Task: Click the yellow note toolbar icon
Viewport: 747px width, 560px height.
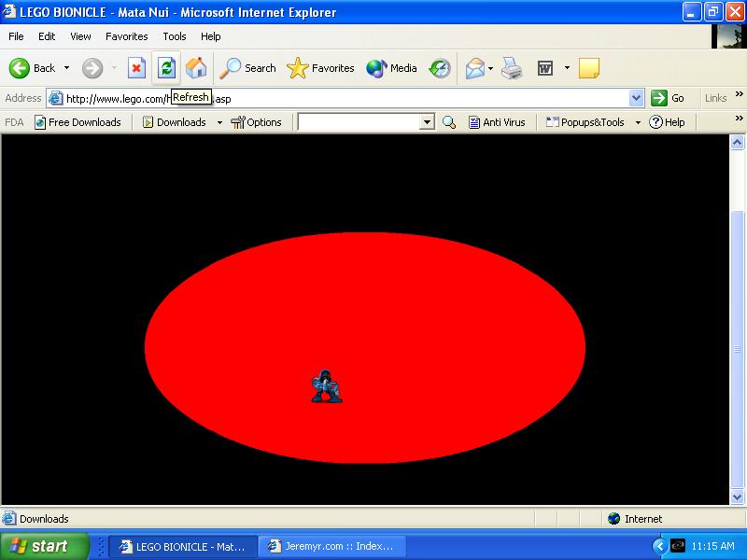Action: click(589, 68)
